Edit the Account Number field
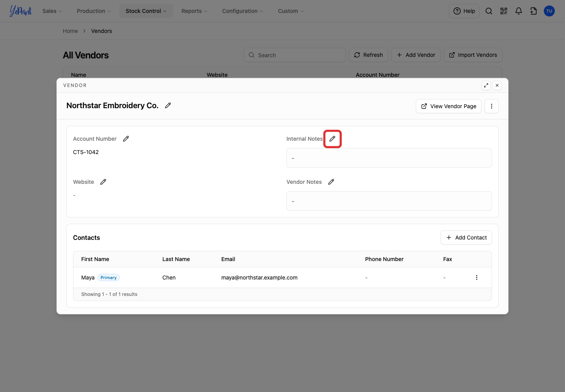The width and height of the screenshot is (565, 392). (126, 139)
